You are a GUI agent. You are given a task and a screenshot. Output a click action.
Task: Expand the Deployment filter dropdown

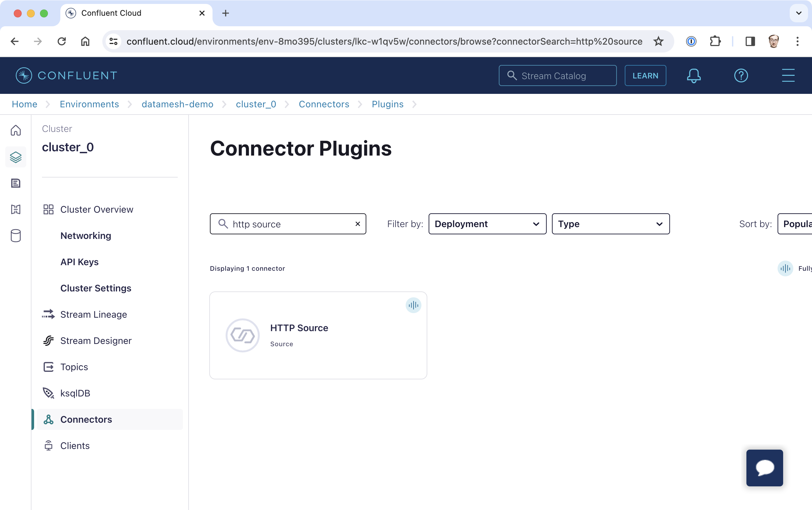point(487,224)
